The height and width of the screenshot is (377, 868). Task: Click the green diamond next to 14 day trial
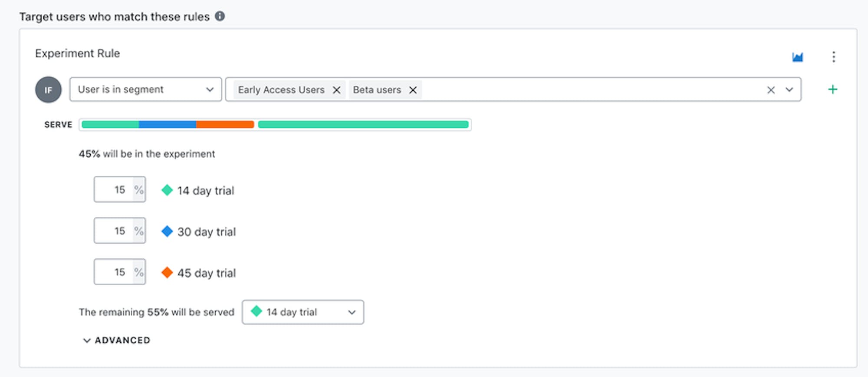point(167,190)
